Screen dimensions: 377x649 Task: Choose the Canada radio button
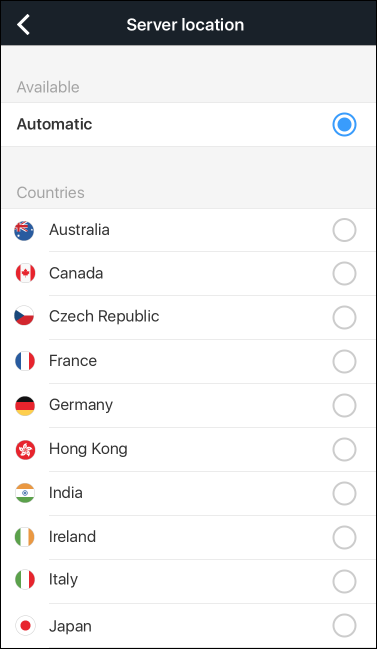pyautogui.click(x=344, y=274)
